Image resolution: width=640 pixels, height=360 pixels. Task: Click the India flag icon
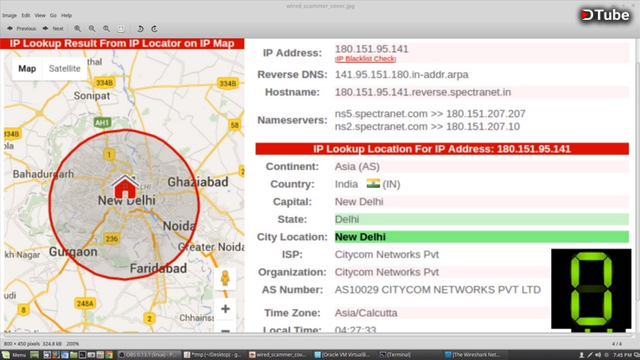pyautogui.click(x=373, y=183)
